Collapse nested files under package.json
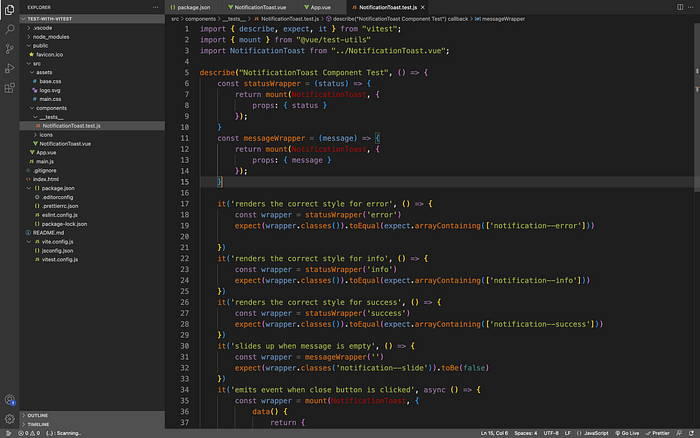Viewport: 700px width, 438px height. [29, 188]
